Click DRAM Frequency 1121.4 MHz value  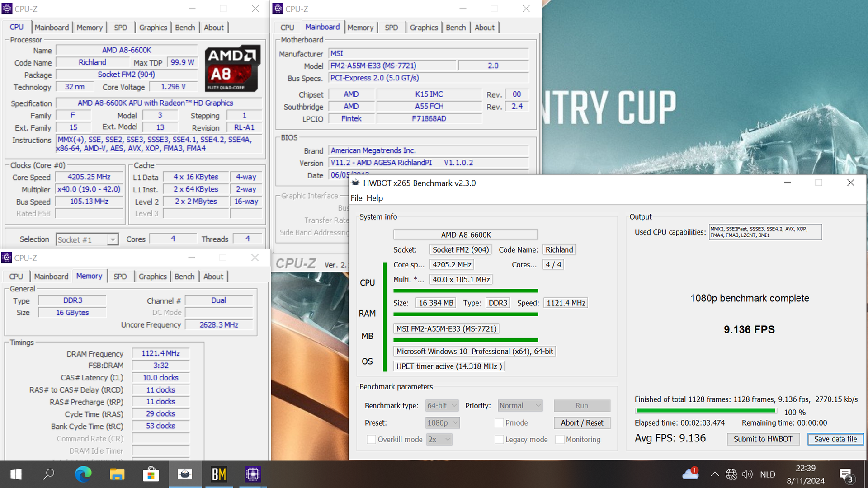point(160,353)
